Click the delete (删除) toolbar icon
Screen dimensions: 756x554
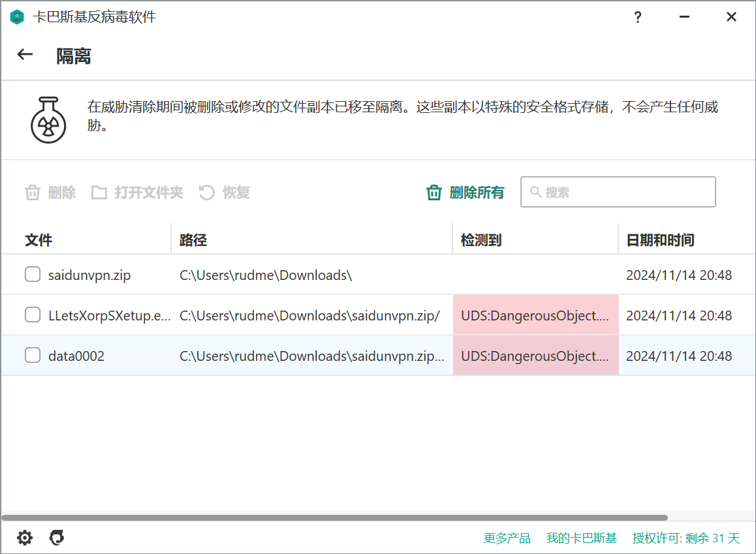(x=33, y=192)
